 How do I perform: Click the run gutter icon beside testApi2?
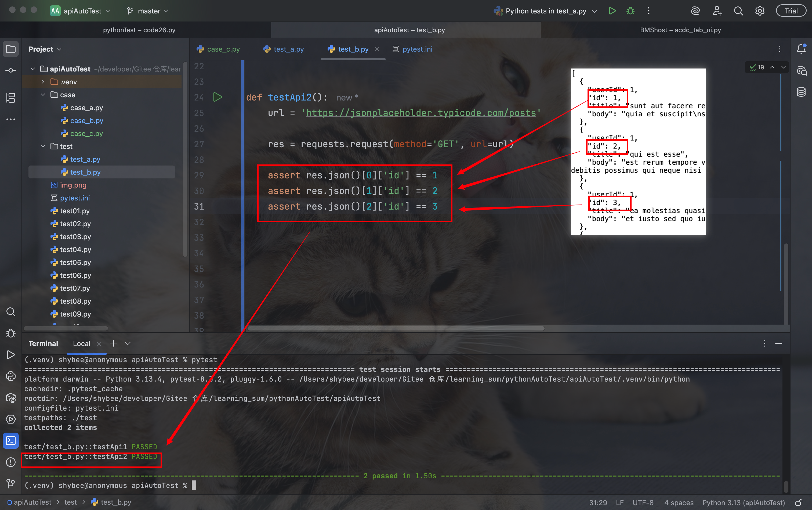[218, 97]
